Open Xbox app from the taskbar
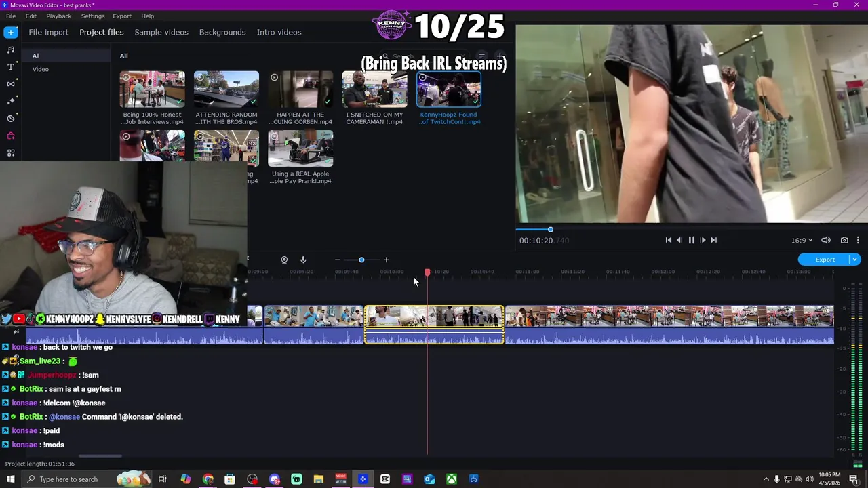Image resolution: width=868 pixels, height=488 pixels. pyautogui.click(x=452, y=479)
